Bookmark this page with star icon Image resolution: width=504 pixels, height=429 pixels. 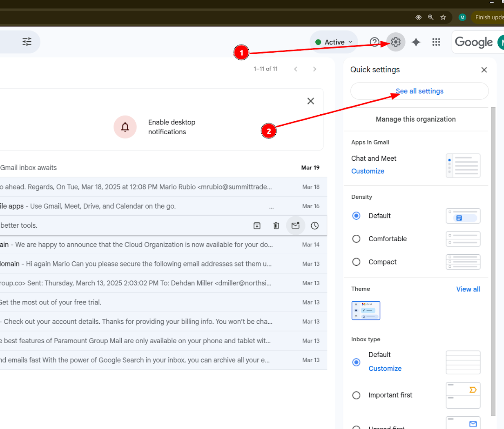click(443, 17)
